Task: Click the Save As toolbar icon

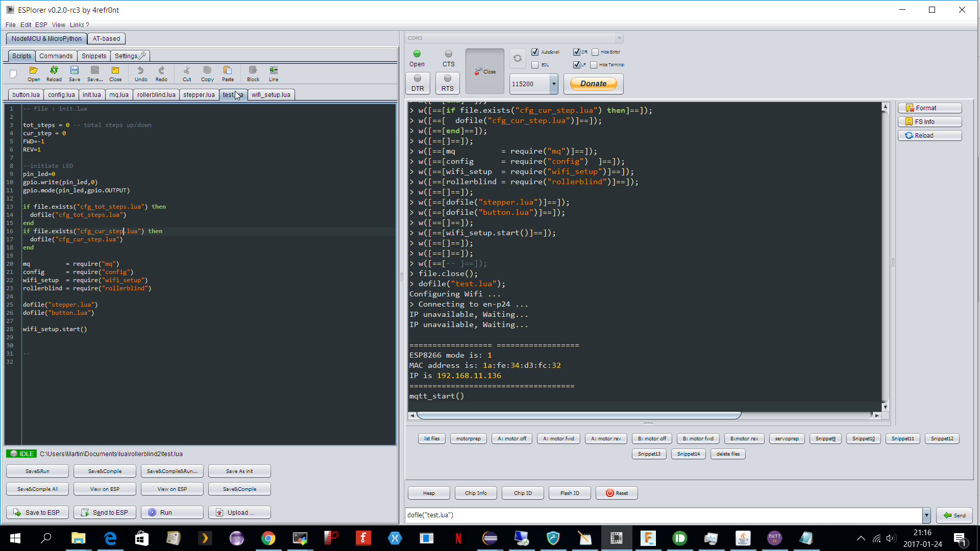Action: click(x=95, y=73)
